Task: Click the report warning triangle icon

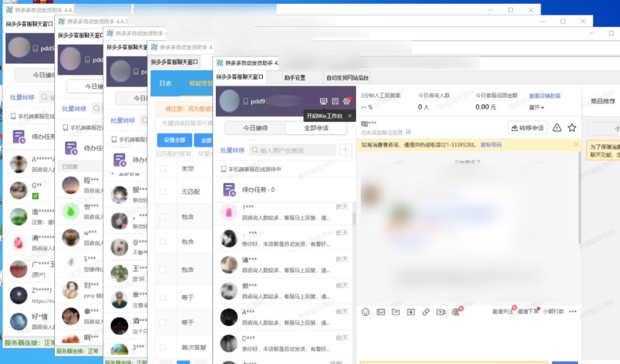Action: [x=557, y=128]
